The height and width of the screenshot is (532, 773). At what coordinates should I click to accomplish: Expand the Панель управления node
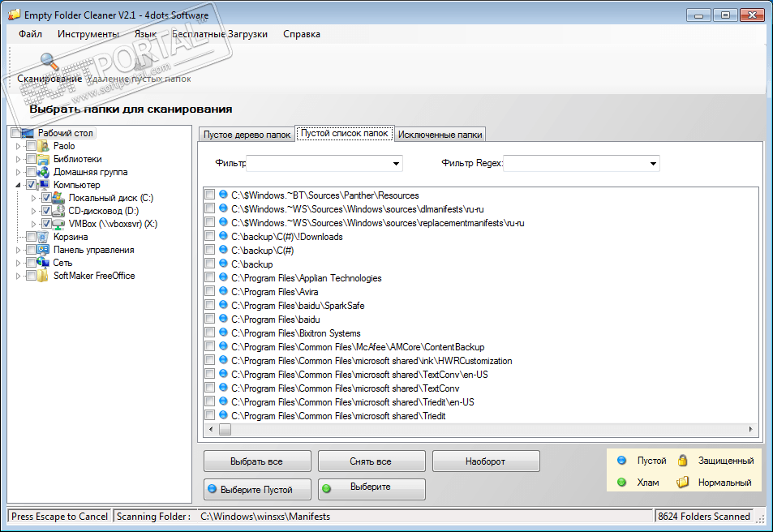18,250
